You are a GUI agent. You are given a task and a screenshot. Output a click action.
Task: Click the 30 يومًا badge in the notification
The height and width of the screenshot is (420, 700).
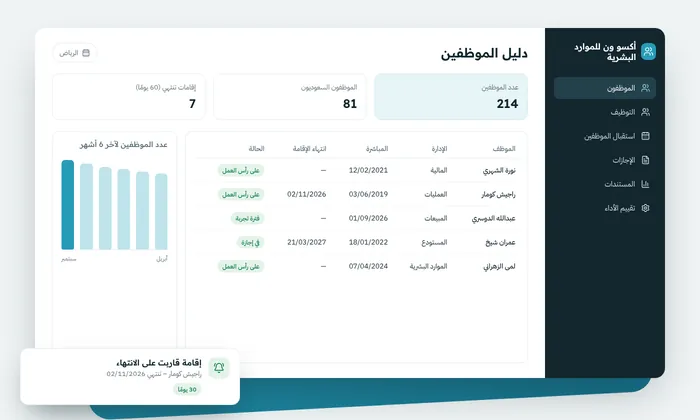point(187,390)
